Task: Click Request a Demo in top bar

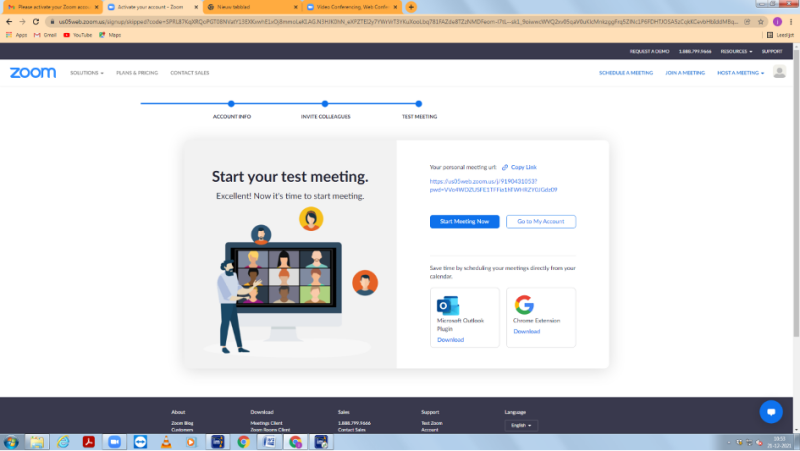Action: point(649,52)
